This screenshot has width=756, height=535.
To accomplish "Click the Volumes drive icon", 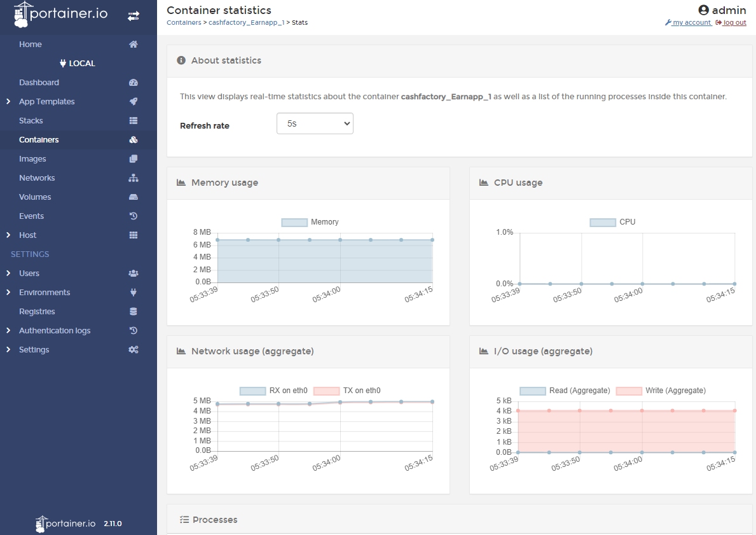I will click(x=134, y=197).
